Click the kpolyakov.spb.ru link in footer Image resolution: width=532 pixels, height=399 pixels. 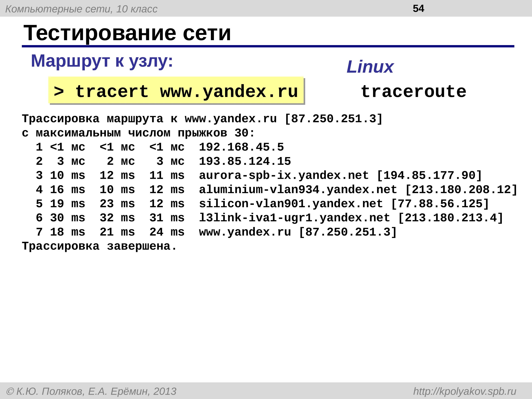tap(465, 391)
